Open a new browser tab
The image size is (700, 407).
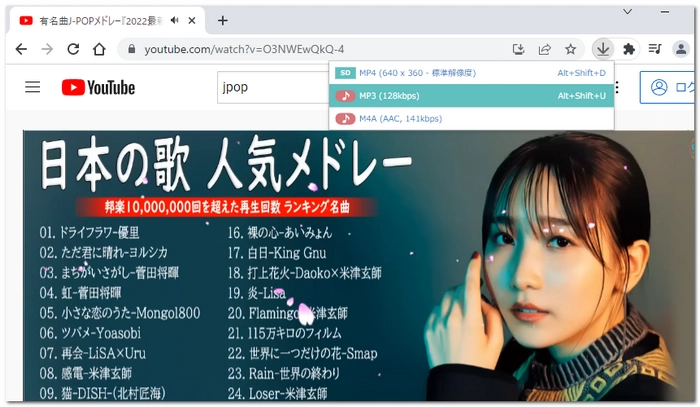pos(222,20)
